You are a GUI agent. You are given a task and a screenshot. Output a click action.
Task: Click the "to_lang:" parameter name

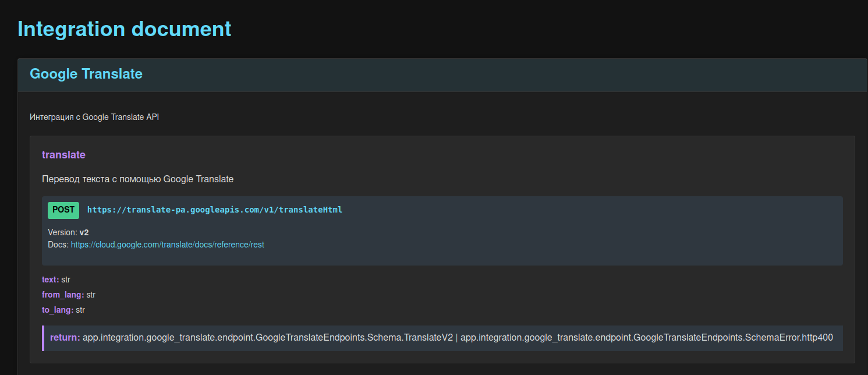[x=58, y=310]
